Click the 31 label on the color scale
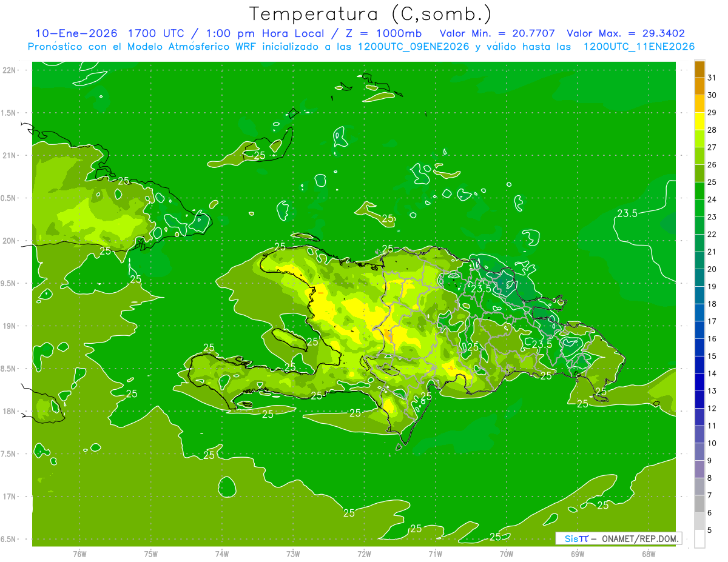Viewport: 728px width, 562px height. pos(712,78)
